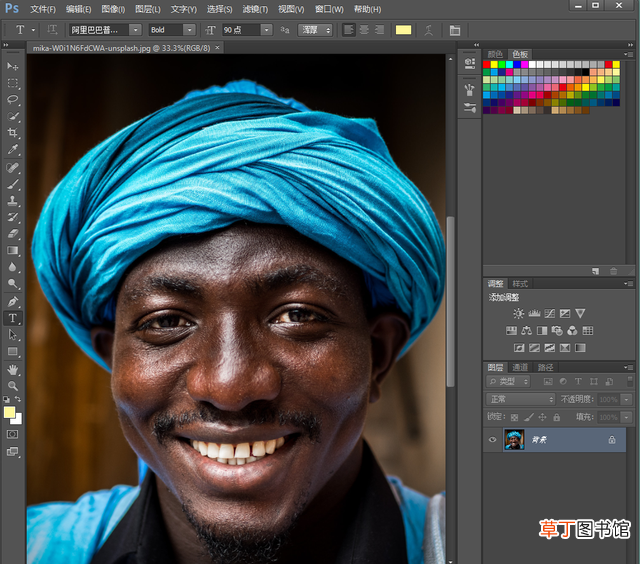Select the Hand tool
Image resolution: width=640 pixels, height=564 pixels.
[13, 369]
